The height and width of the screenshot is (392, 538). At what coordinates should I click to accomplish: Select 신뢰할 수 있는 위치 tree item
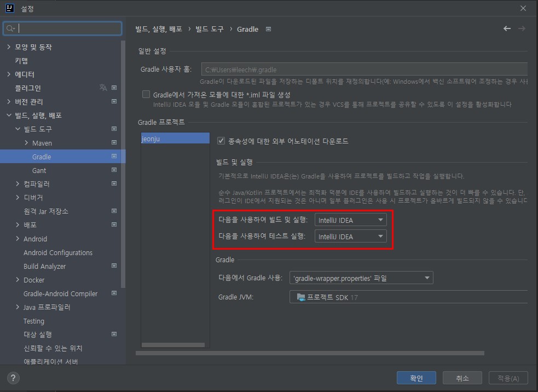(x=53, y=348)
